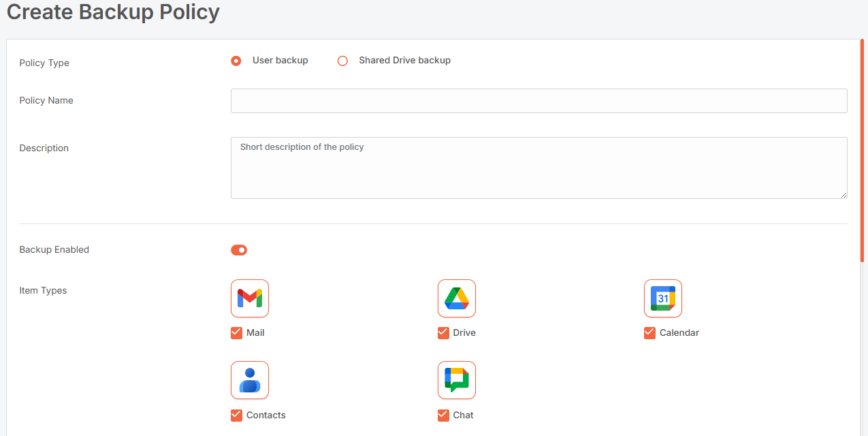Click the Policy Type label

pos(44,63)
